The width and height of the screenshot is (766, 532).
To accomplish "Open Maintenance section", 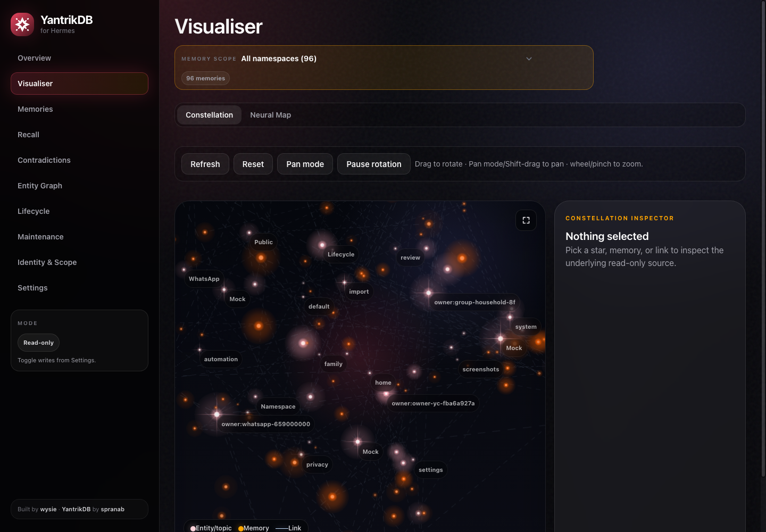I will (79, 237).
